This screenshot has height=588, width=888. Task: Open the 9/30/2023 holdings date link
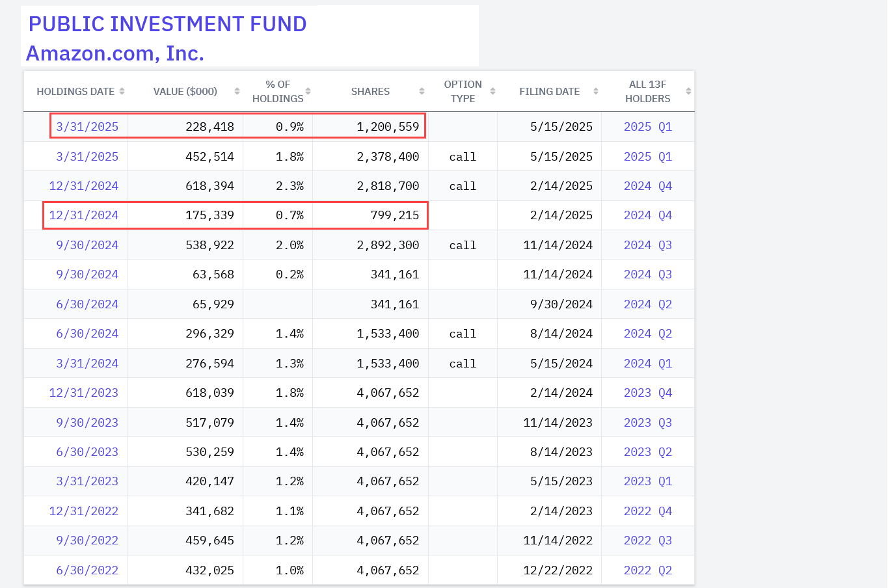pyautogui.click(x=87, y=423)
